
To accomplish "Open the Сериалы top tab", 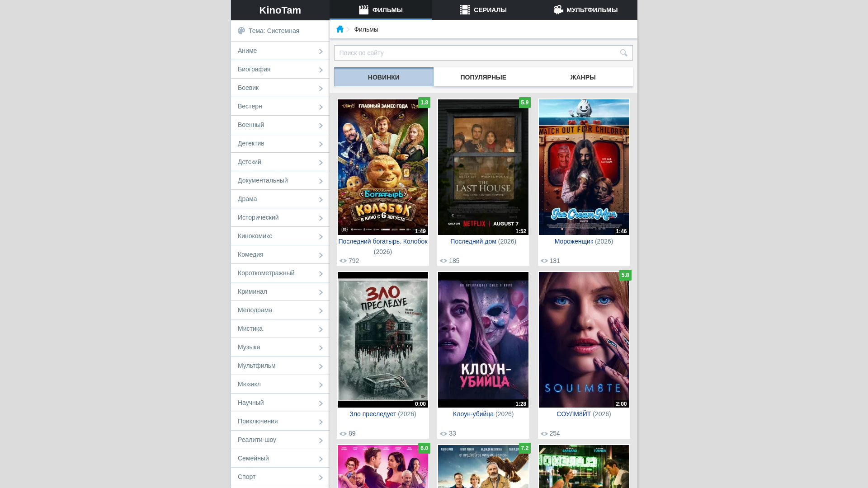I will point(483,10).
